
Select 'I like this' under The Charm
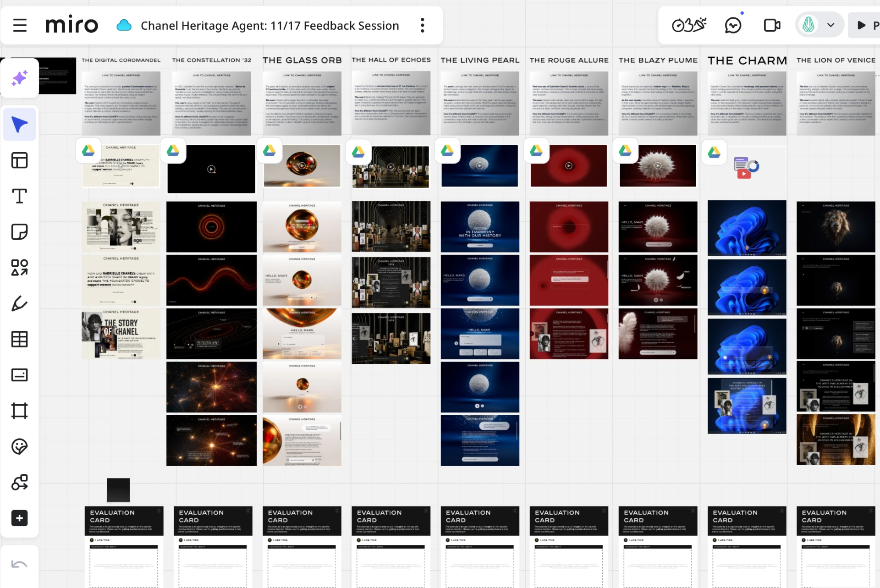tap(722, 540)
